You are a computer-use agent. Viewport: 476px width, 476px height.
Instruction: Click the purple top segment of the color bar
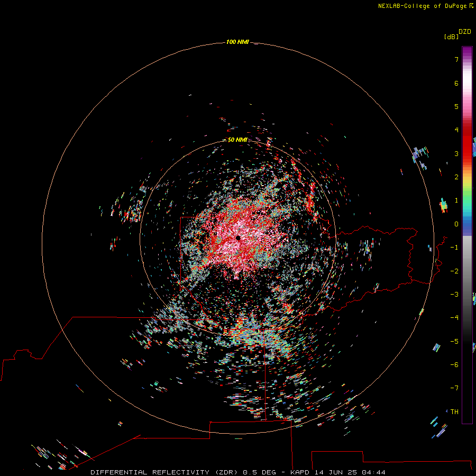pos(467,52)
